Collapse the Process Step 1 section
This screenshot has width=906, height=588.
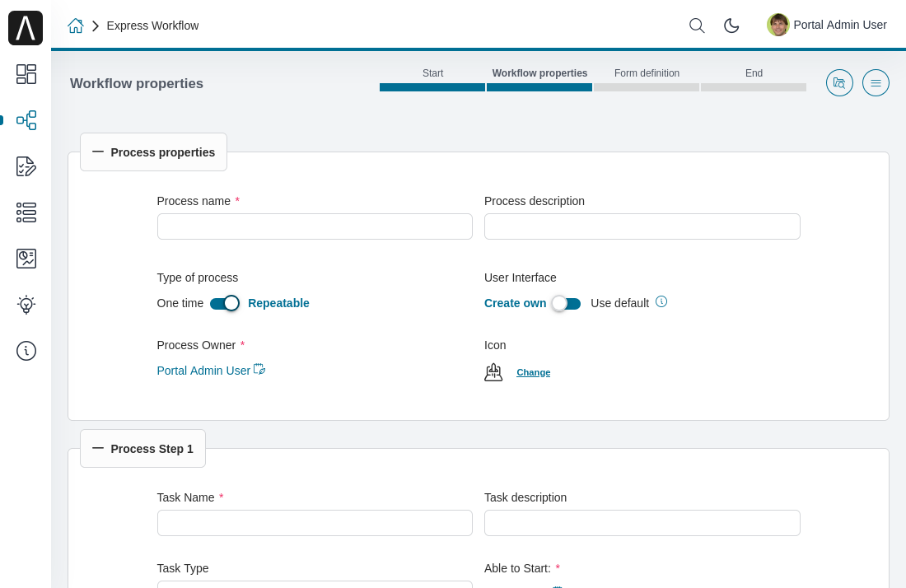(x=97, y=448)
